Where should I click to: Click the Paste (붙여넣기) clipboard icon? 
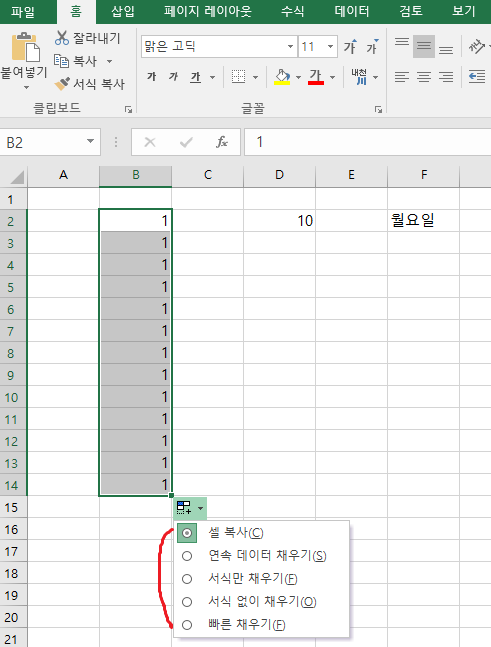(x=26, y=47)
